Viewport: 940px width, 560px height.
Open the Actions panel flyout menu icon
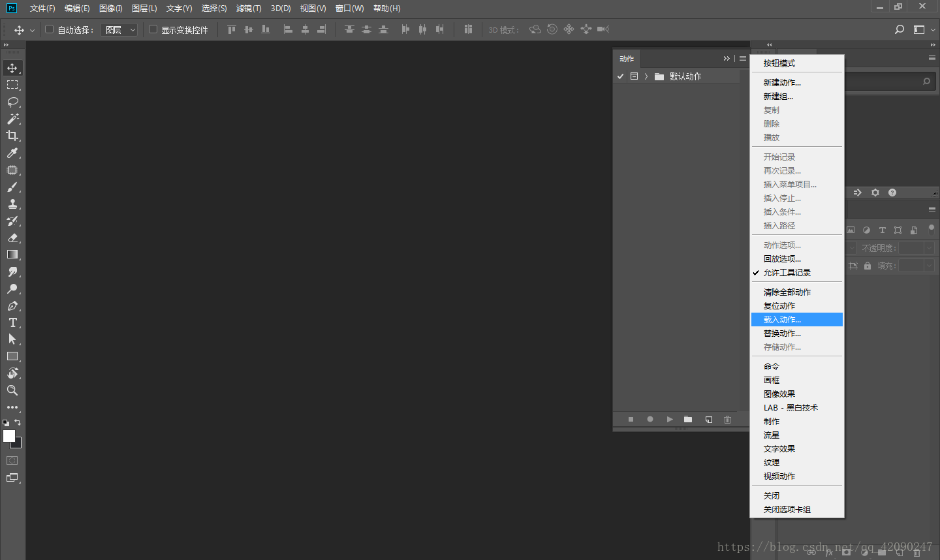coord(743,59)
